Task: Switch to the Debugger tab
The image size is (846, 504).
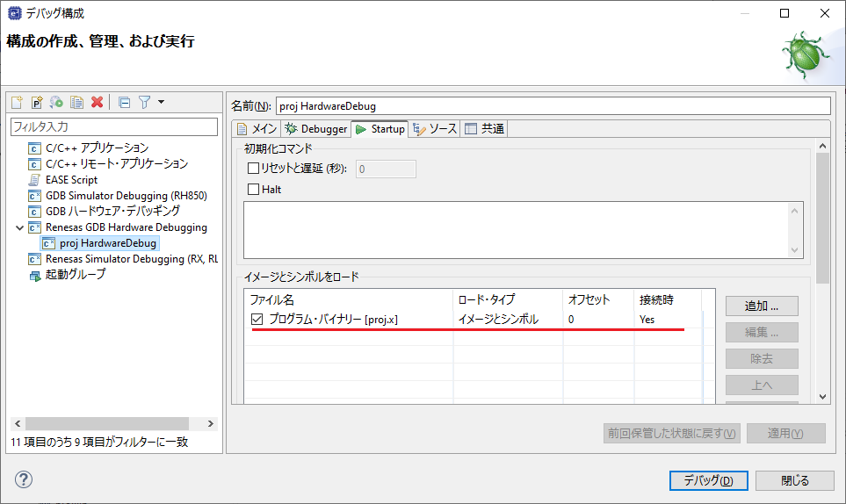Action: [x=316, y=129]
